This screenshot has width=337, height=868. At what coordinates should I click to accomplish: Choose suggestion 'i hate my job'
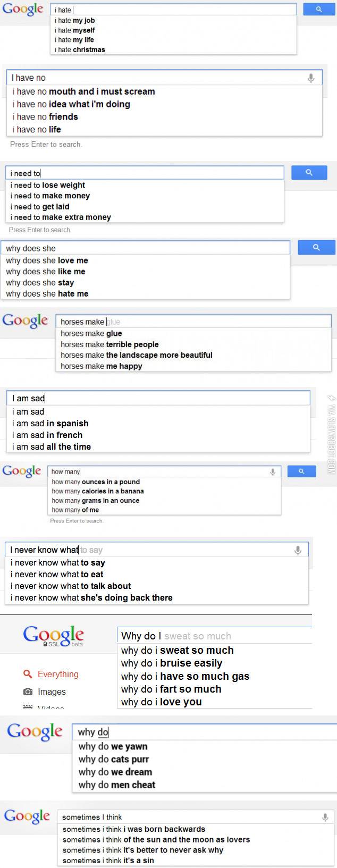click(x=75, y=21)
